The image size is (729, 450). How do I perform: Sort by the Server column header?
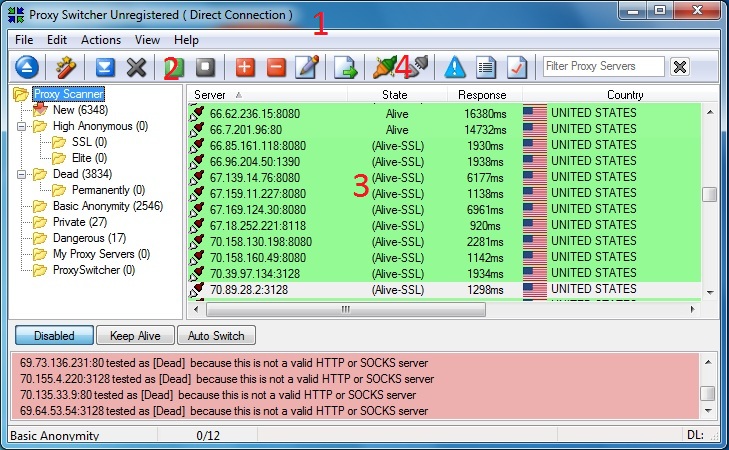coord(267,95)
